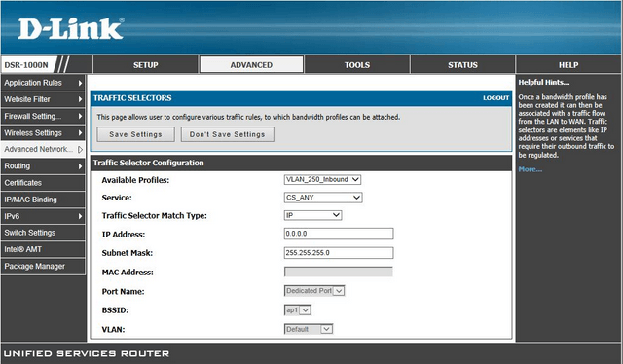
Task: Click the TRAFFIC SELECTORS heading
Action: (132, 98)
